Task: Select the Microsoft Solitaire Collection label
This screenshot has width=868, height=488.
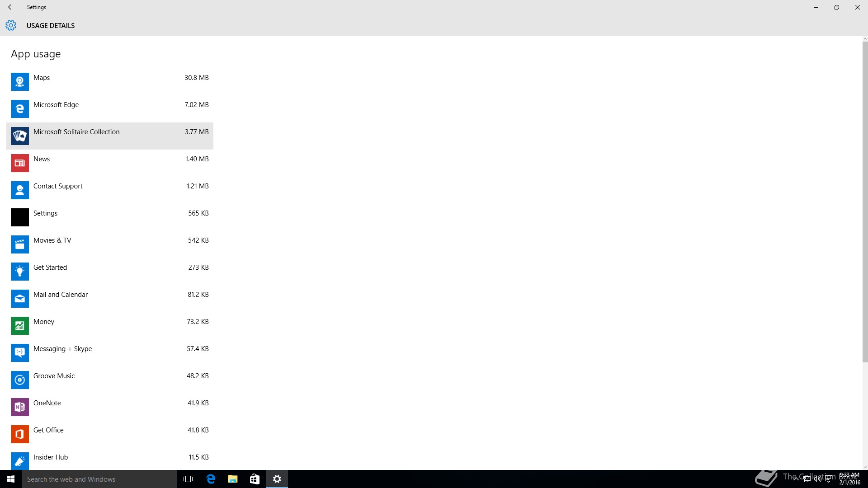Action: [76, 132]
